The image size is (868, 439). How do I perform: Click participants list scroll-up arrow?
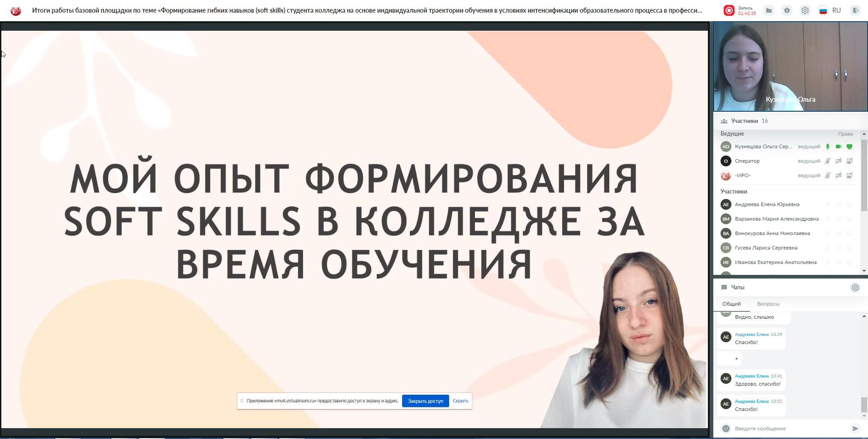tap(864, 134)
